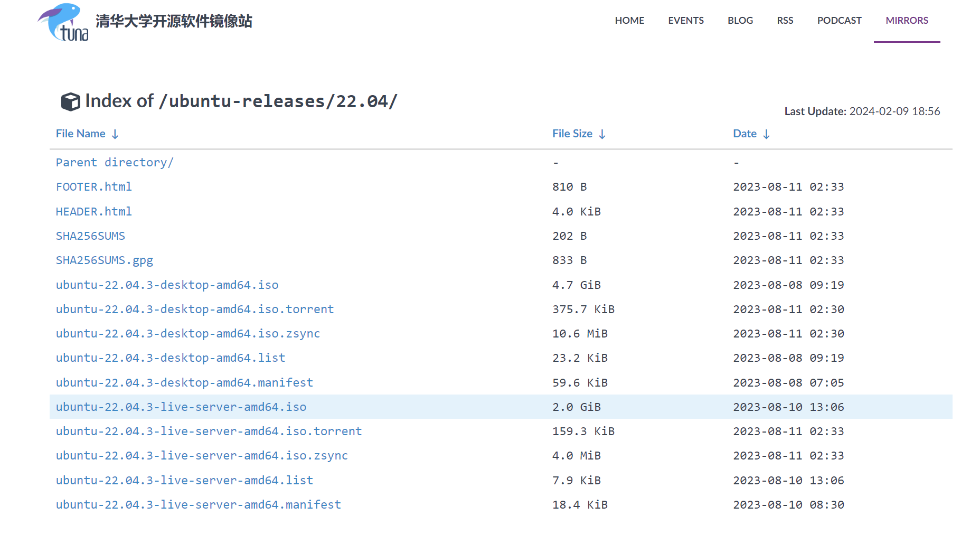The image size is (980, 544).
Task: Click the 18.4 KiB size value
Action: coord(580,505)
